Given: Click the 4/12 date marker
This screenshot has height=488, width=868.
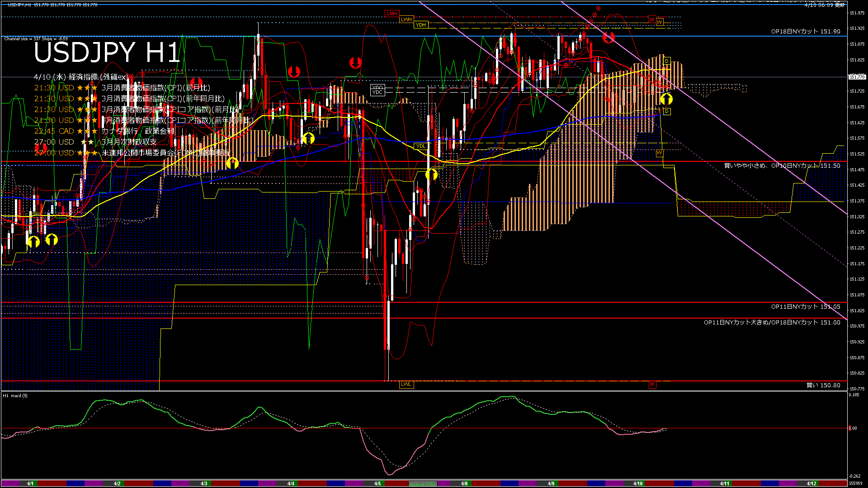Looking at the screenshot, I should point(811,483).
